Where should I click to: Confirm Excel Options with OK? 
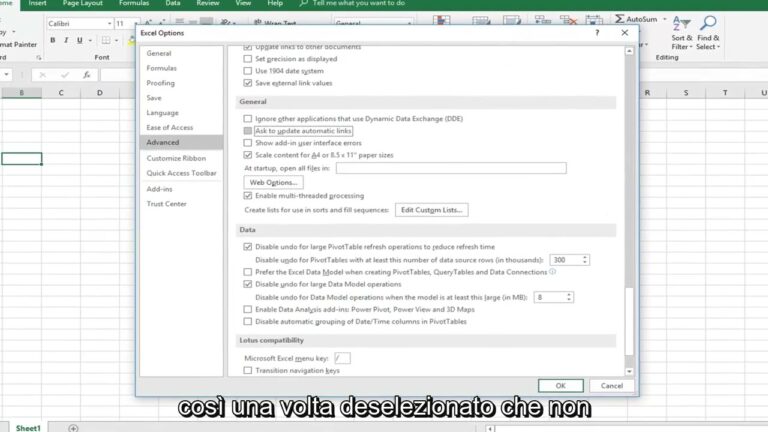pos(560,385)
